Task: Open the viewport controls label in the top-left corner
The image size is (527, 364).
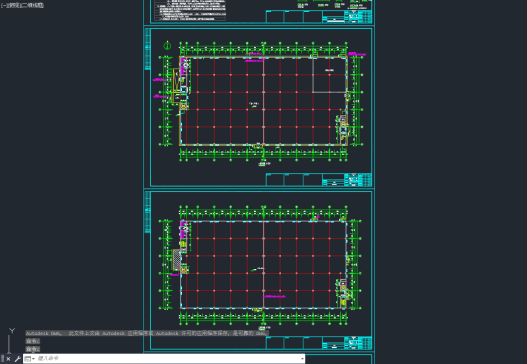Action: pos(22,5)
